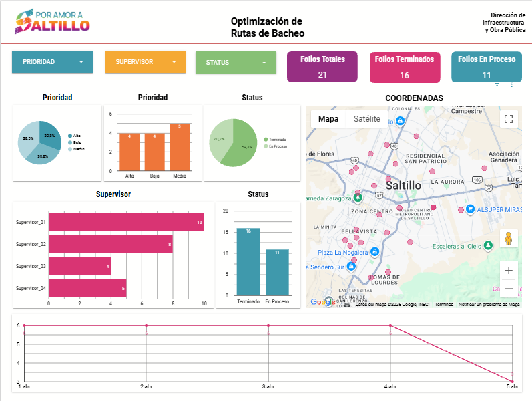This screenshot has height=401, width=532.
Task: Toggle fullscreen view of the map
Action: pos(508,119)
